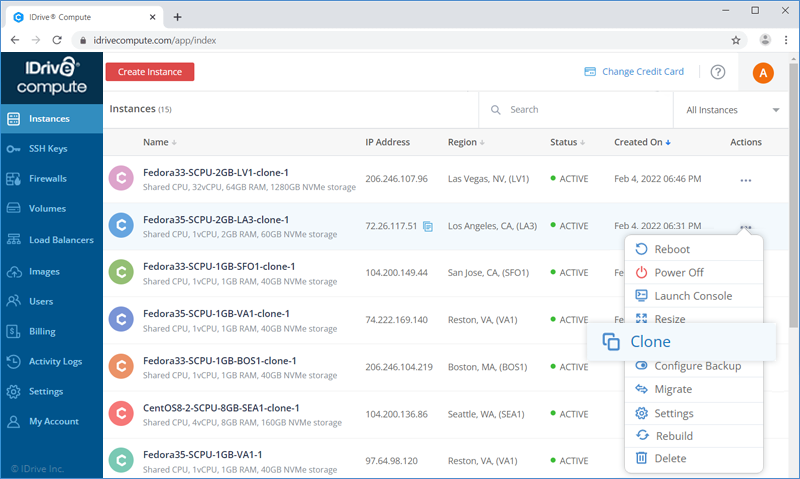Image resolution: width=800 pixels, height=479 pixels.
Task: Open actions menu for Fedora33-SCPU-2GB-LV1-clone-1
Action: coord(745,180)
